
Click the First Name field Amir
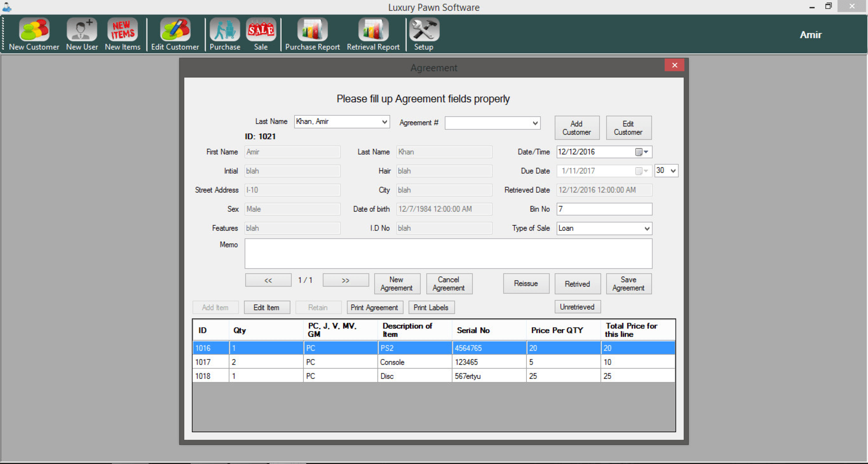point(293,152)
